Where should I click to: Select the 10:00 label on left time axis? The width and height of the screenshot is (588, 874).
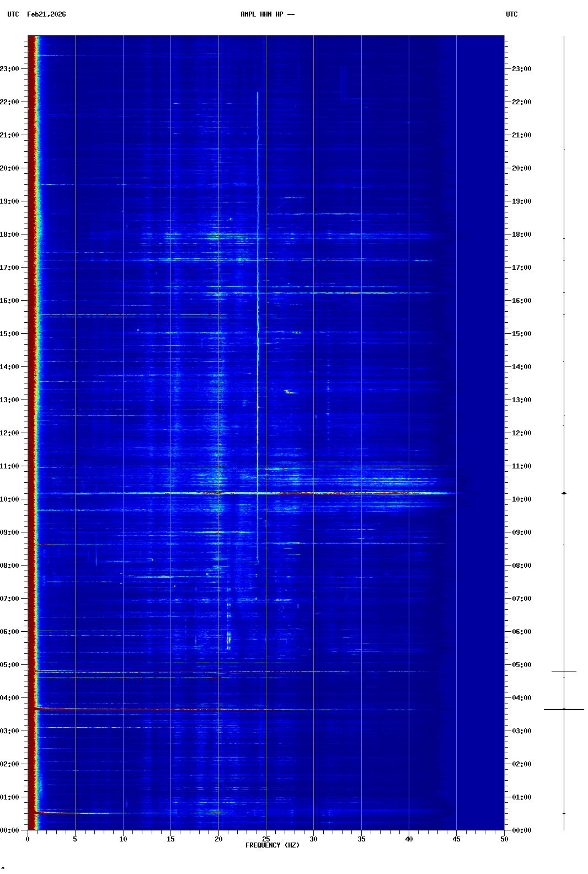[x=9, y=499]
